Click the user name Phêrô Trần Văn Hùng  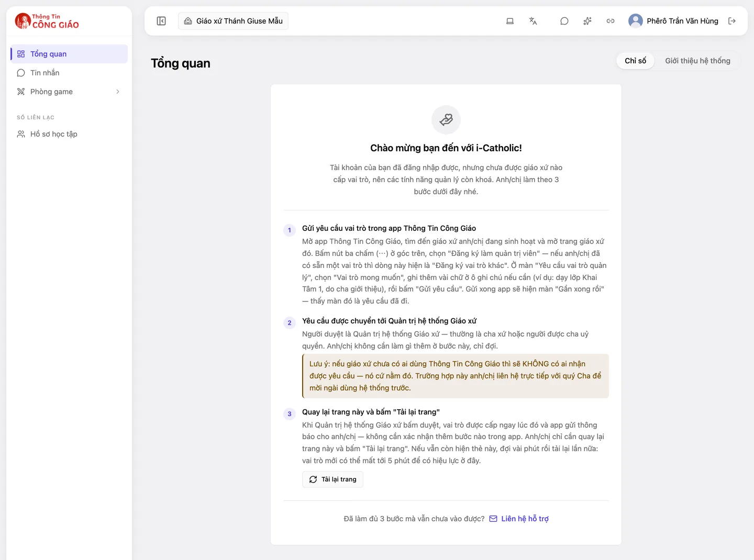(x=682, y=21)
